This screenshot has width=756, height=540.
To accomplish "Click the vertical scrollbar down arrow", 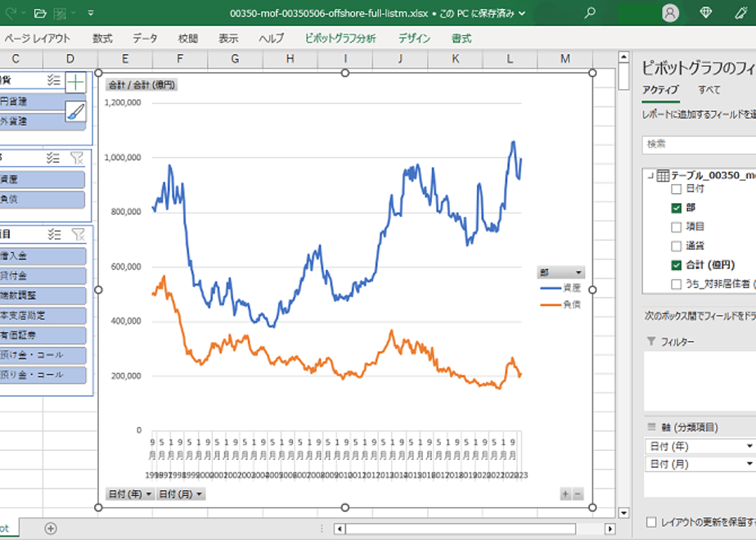I will pyautogui.click(x=623, y=512).
